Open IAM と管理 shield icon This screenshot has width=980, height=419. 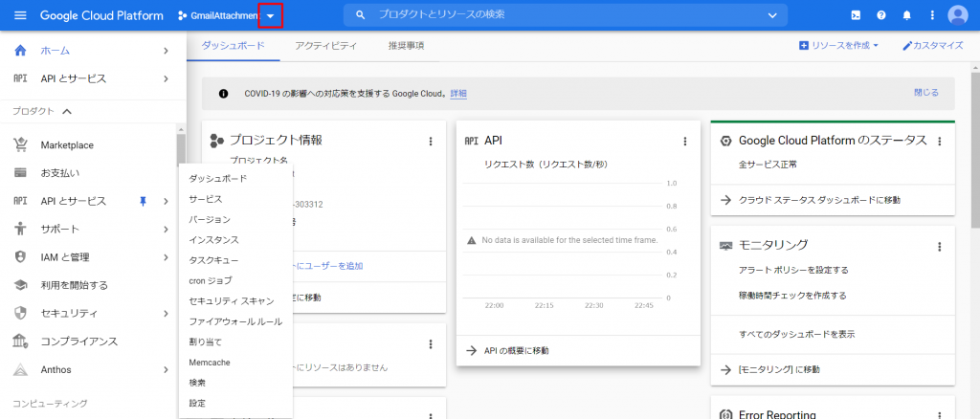click(21, 256)
